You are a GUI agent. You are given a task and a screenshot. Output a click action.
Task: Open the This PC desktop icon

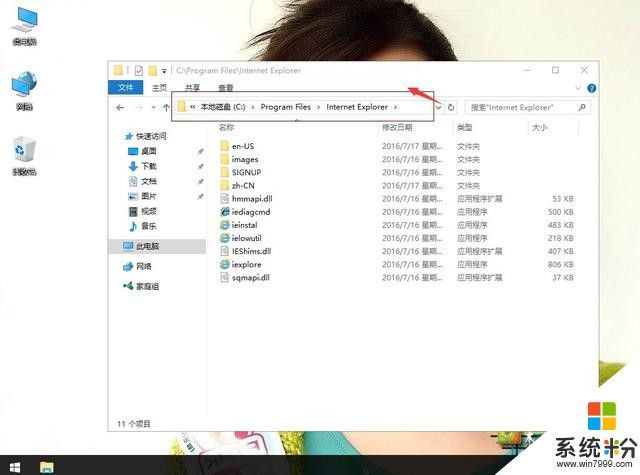(24, 26)
